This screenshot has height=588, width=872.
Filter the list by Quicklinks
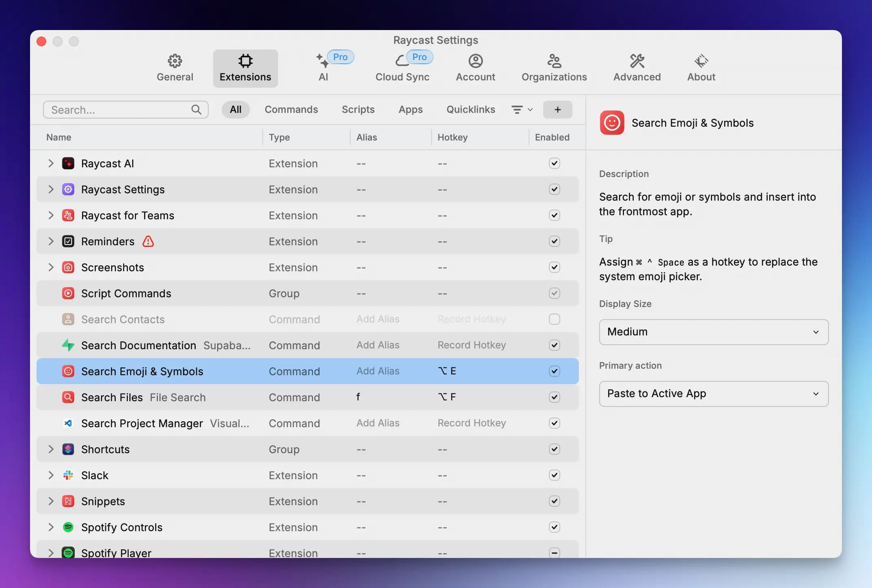(471, 110)
